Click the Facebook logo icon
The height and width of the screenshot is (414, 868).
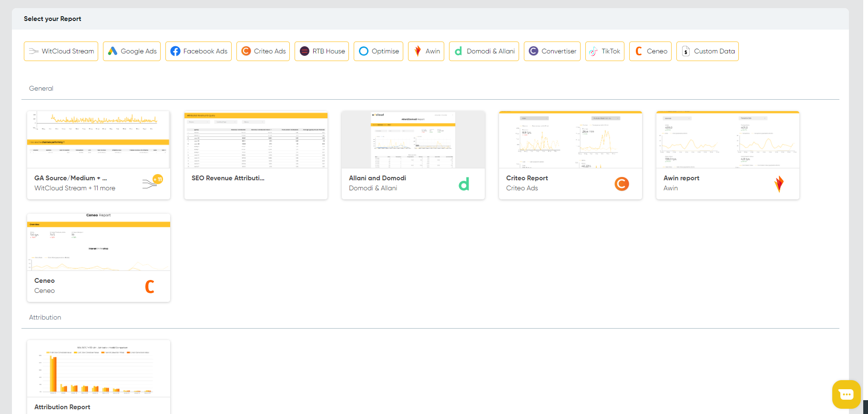click(175, 51)
